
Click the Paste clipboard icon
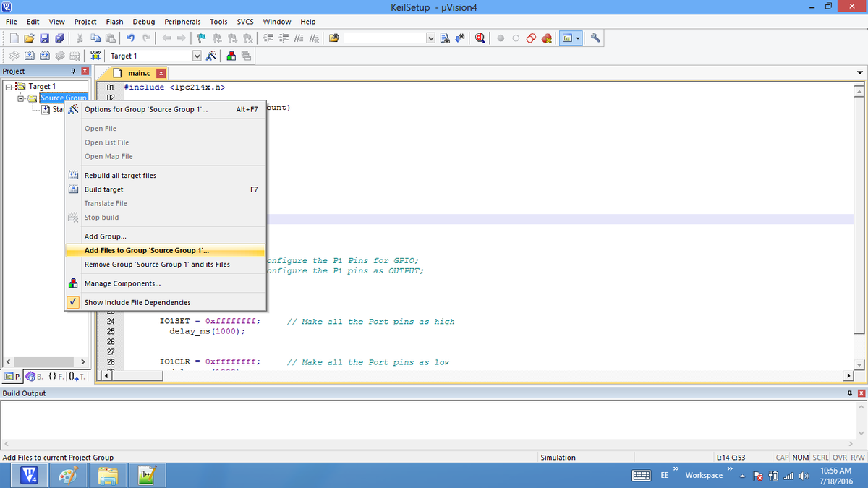(110, 38)
